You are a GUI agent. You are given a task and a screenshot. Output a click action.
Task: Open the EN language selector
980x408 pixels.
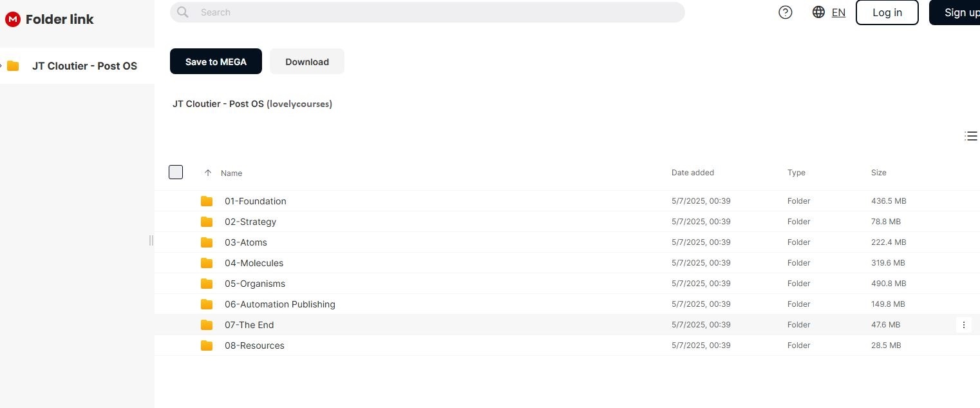coord(838,12)
